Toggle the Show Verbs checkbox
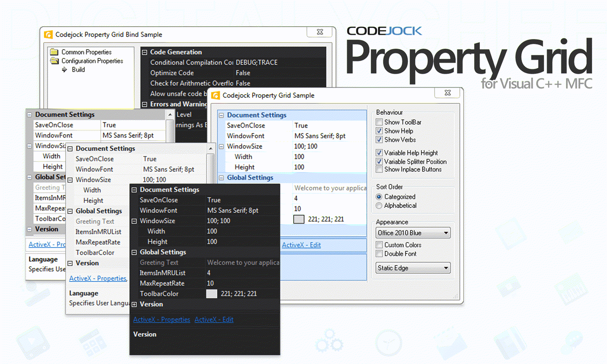607x364 pixels. point(379,140)
